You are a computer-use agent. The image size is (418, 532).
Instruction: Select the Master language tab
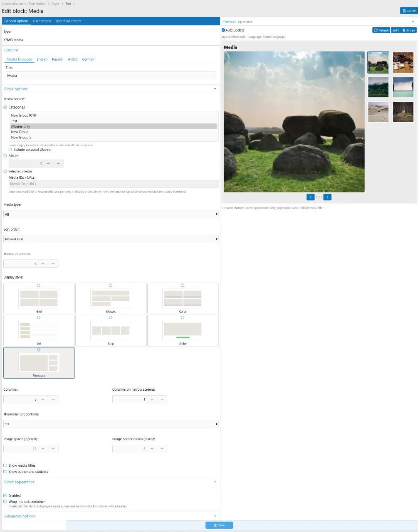pyautogui.click(x=19, y=59)
